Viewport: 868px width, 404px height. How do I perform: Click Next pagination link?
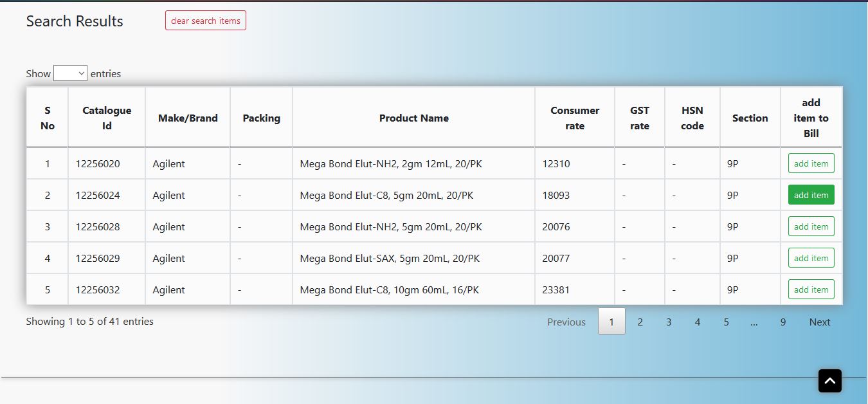click(x=819, y=322)
